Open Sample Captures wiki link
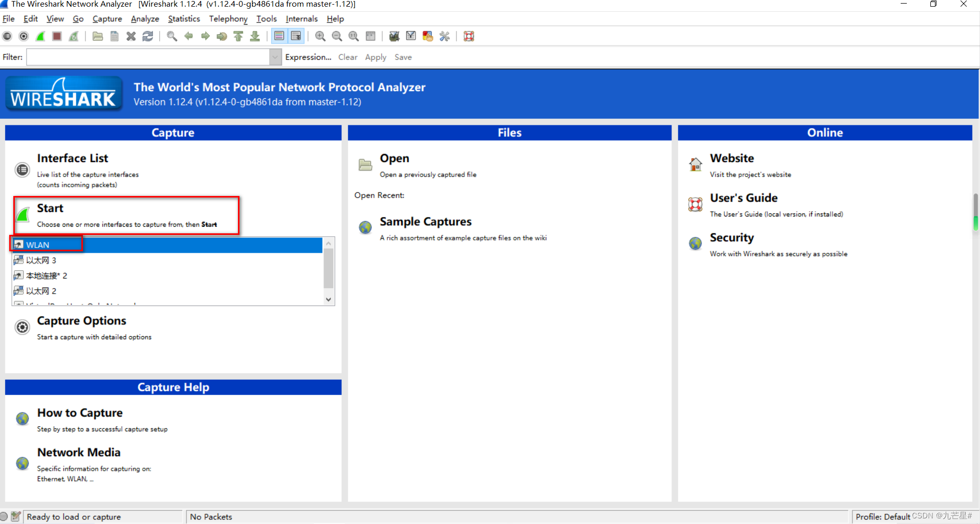Image resolution: width=980 pixels, height=524 pixels. [x=425, y=222]
